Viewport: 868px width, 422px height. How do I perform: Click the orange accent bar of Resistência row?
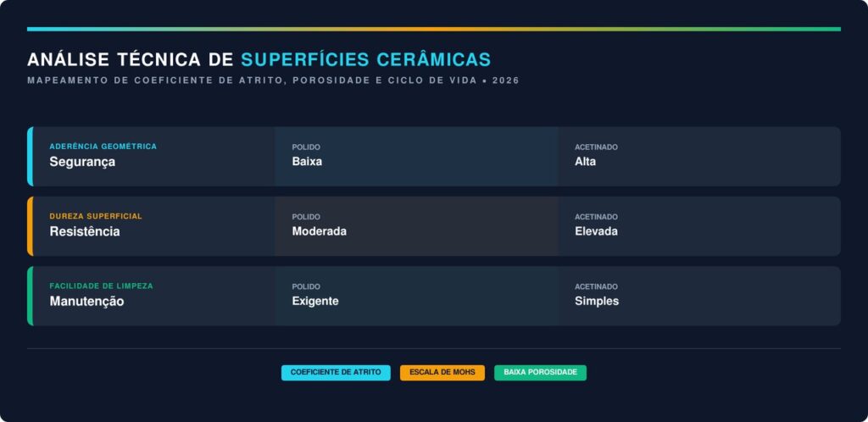(30, 226)
